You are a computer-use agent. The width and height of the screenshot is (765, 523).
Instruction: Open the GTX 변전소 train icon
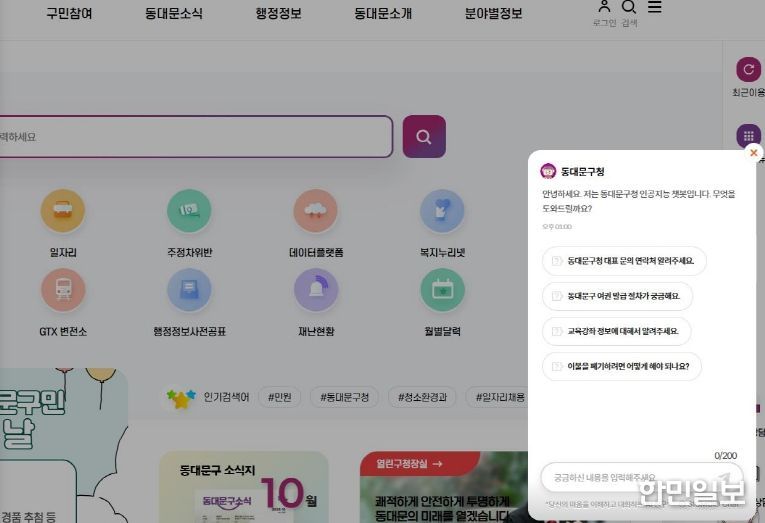(62, 290)
